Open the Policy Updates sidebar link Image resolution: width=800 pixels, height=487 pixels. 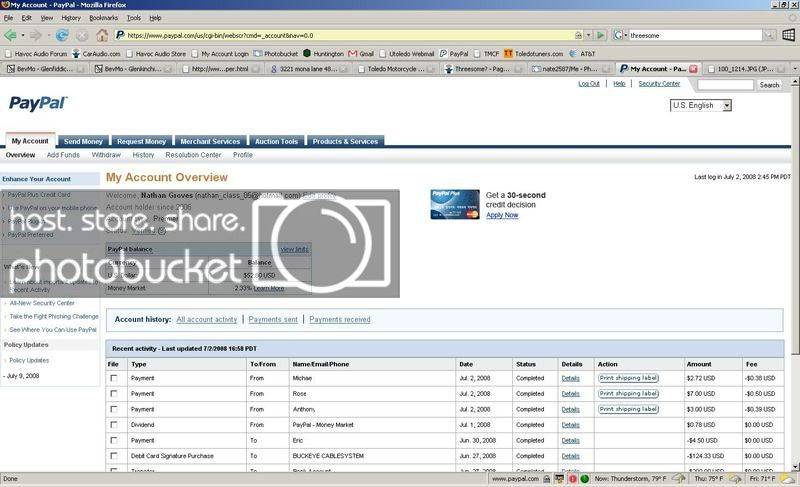pyautogui.click(x=29, y=361)
